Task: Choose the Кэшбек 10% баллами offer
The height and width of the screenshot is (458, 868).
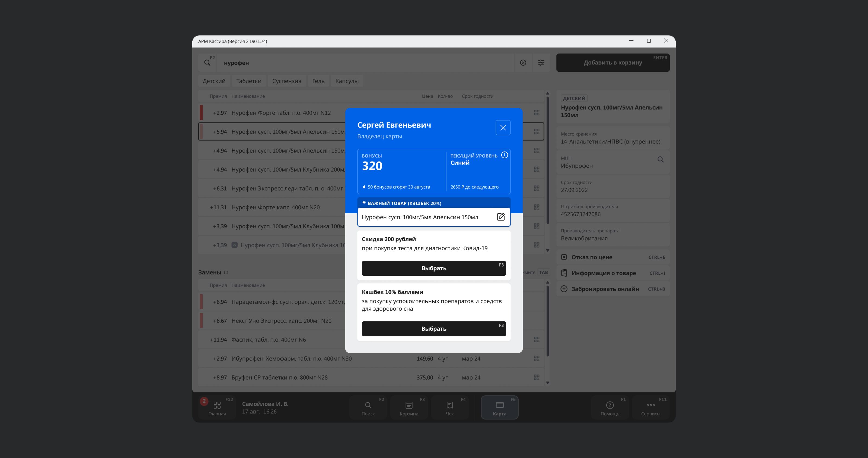Action: (x=433, y=329)
